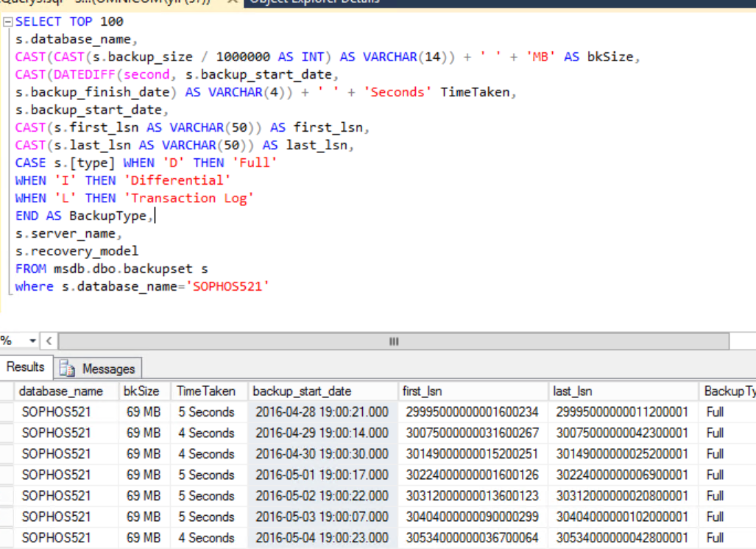This screenshot has height=549, width=756.
Task: Place cursor on 'msdb.dbo.backupset' in query
Action: (123, 269)
